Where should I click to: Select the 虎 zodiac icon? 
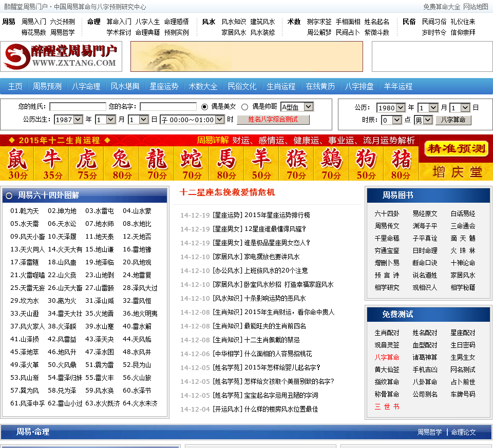(x=87, y=163)
